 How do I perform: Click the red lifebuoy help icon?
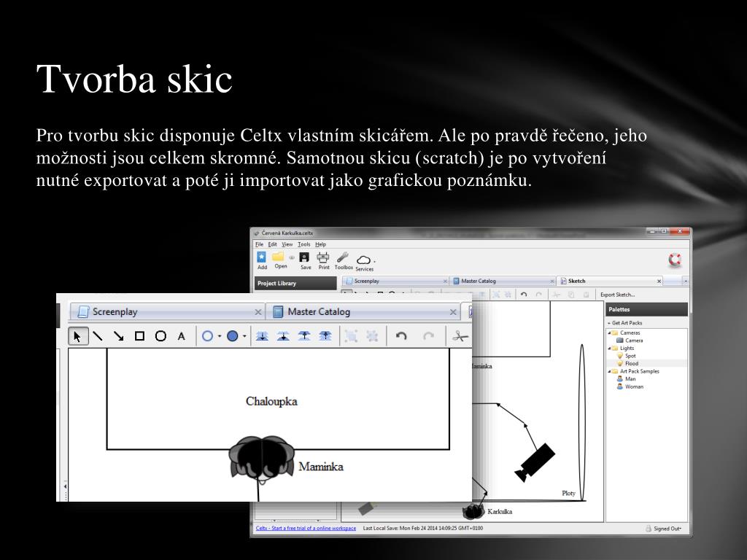675,260
